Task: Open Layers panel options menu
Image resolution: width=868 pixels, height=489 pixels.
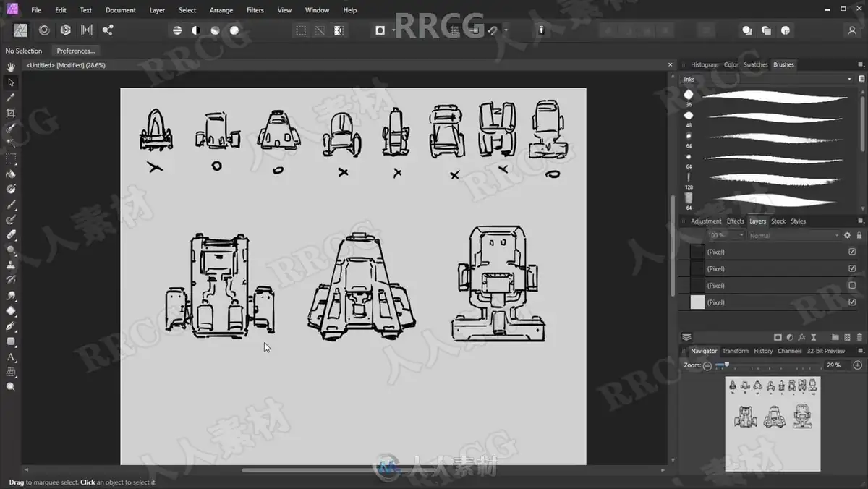Action: click(861, 221)
